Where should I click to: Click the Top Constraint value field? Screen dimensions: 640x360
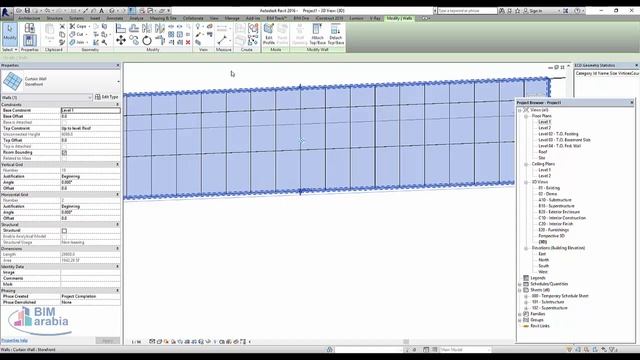pos(91,128)
